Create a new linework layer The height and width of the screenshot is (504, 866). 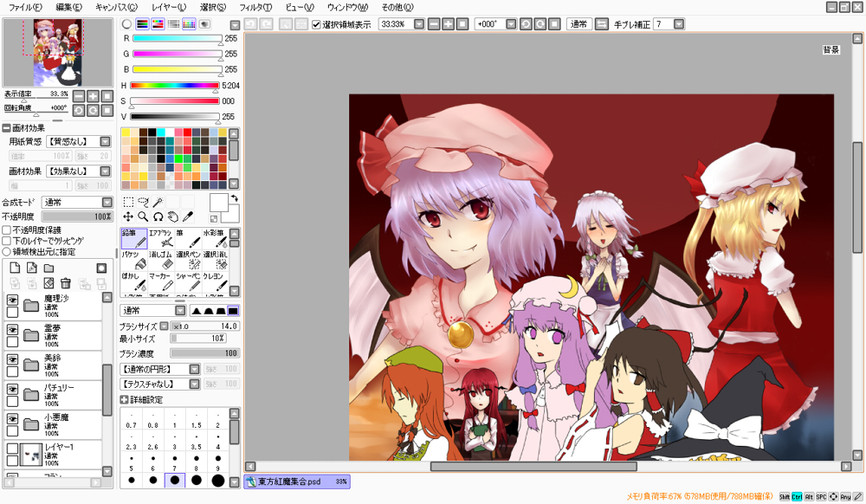coord(32,268)
